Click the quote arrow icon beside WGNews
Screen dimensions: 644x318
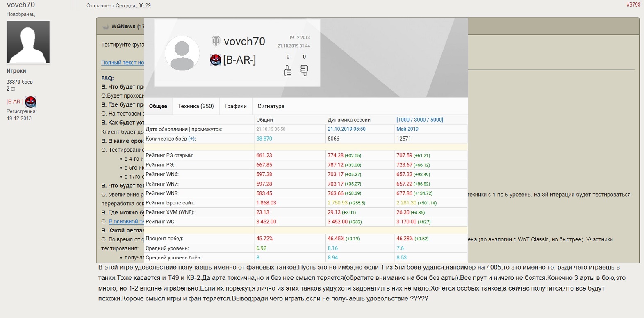[105, 27]
